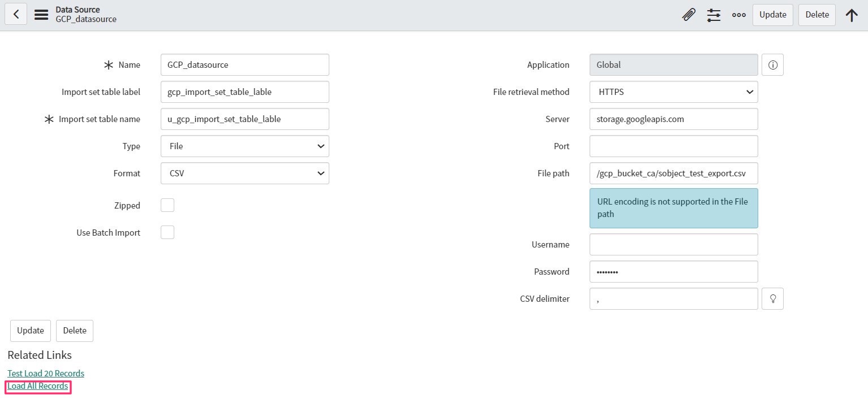The width and height of the screenshot is (868, 399).
Task: Click the highlighted Load All Records link
Action: point(37,386)
